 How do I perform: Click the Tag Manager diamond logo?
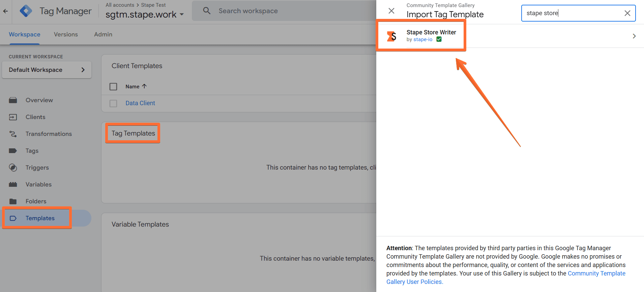[x=26, y=11]
